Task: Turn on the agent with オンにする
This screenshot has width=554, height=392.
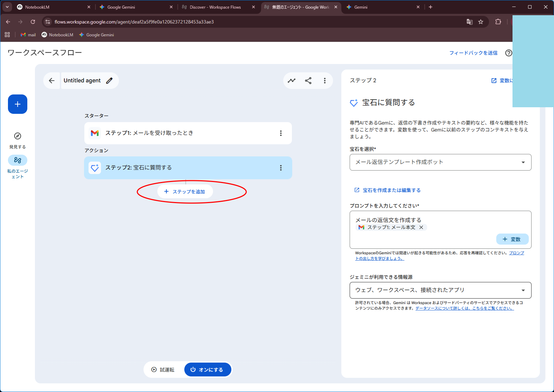Action: click(207, 370)
